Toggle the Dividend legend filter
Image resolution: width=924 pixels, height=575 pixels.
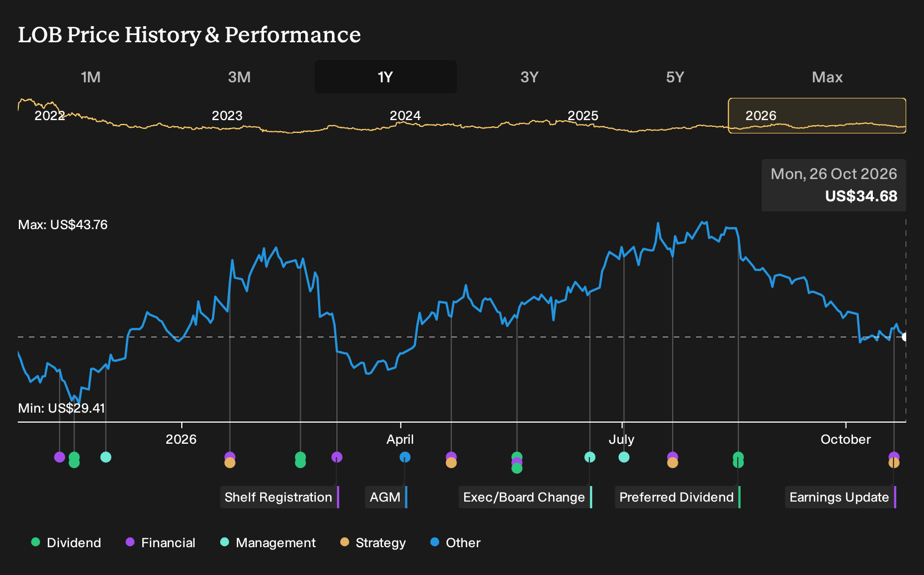click(66, 543)
